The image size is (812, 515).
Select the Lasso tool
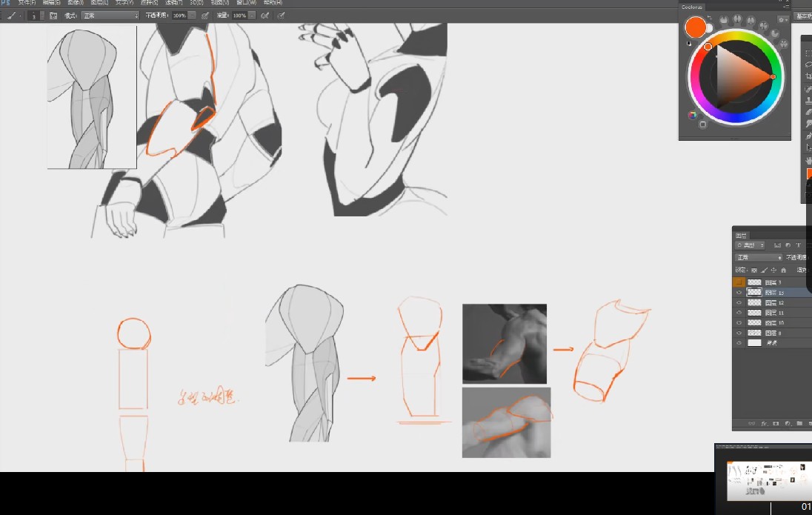click(x=808, y=64)
